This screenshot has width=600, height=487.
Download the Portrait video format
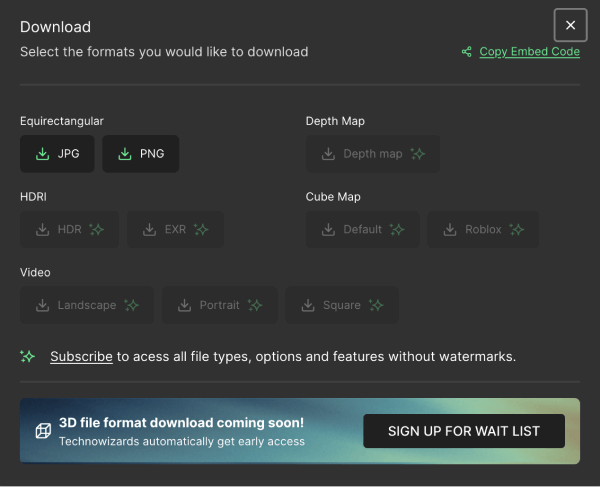218,305
